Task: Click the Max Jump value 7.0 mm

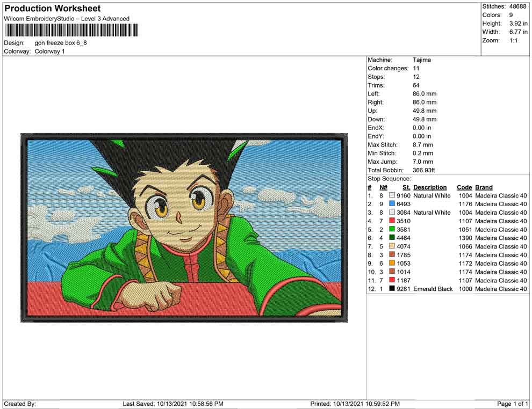Action: (423, 162)
